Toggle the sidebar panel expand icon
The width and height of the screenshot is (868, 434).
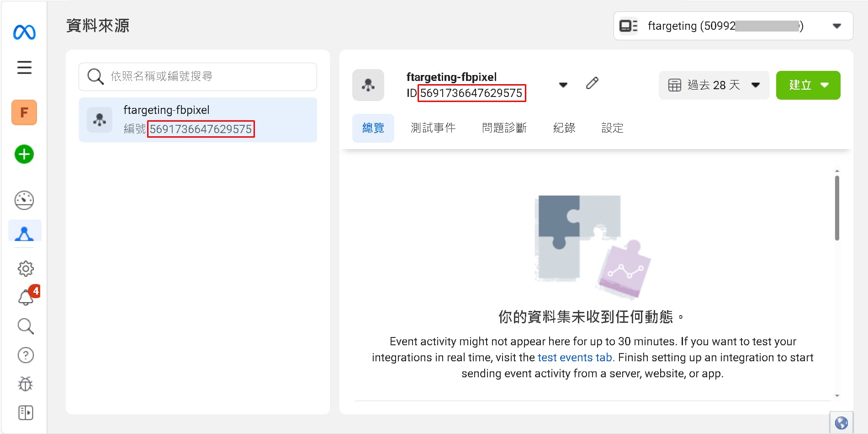click(x=26, y=413)
